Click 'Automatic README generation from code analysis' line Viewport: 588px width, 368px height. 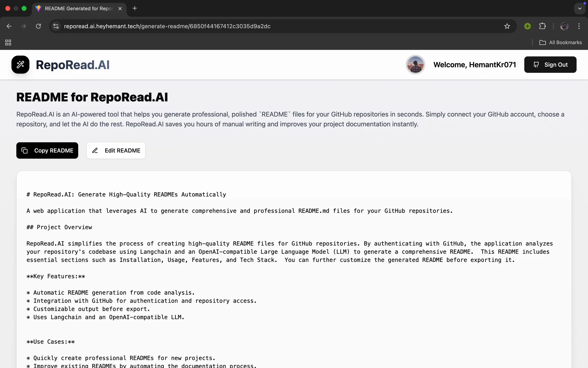click(111, 293)
